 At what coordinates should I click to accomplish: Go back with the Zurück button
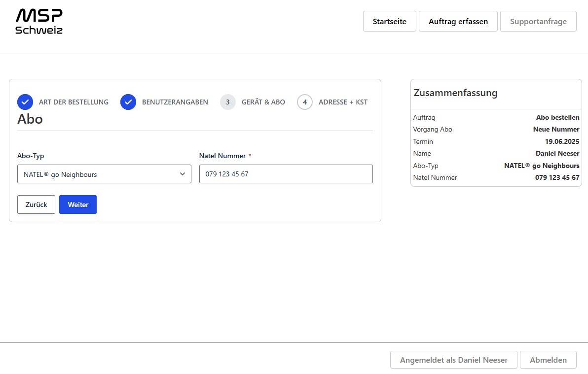[x=36, y=204]
